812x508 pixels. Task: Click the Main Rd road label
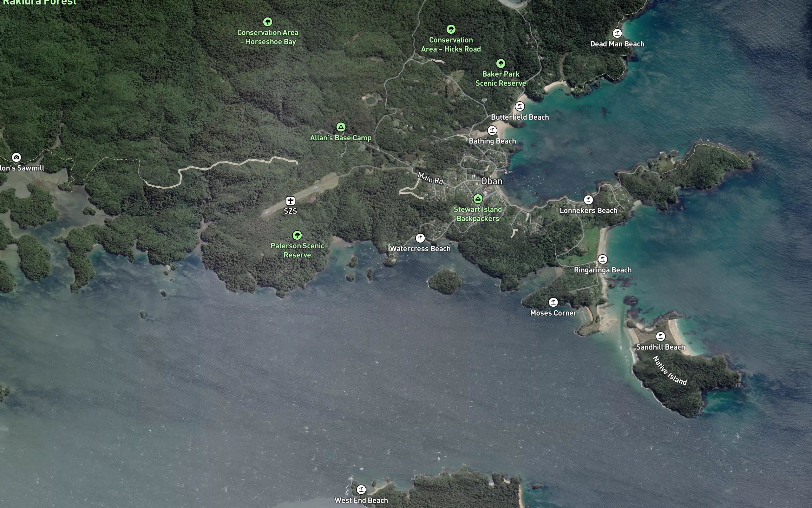[430, 178]
